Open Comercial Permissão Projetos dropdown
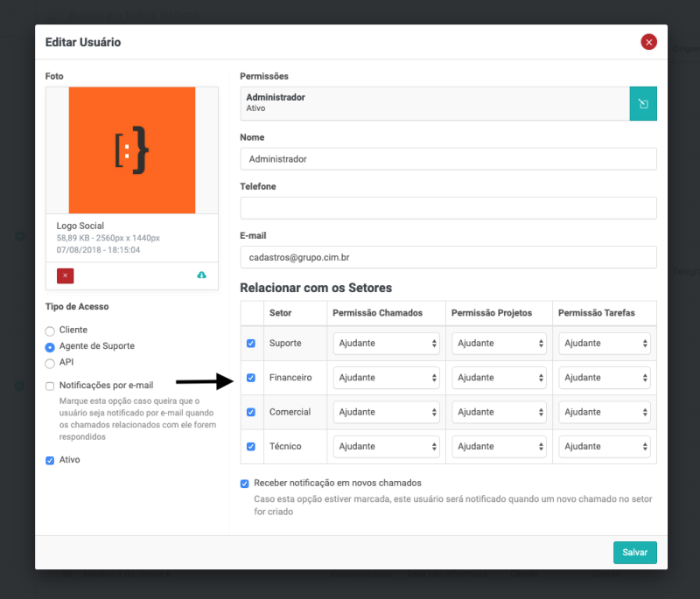Viewport: 700px width, 599px height. (x=499, y=412)
